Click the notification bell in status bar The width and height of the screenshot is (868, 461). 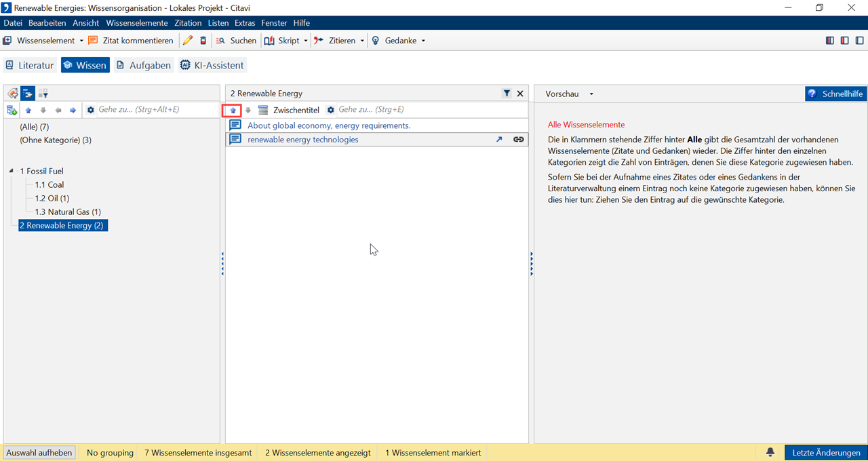[x=770, y=453]
